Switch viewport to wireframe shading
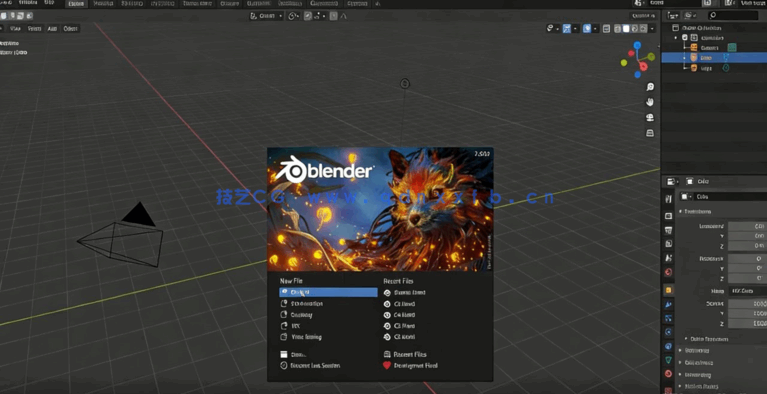Screen dimensions: 767x394 click(x=618, y=28)
